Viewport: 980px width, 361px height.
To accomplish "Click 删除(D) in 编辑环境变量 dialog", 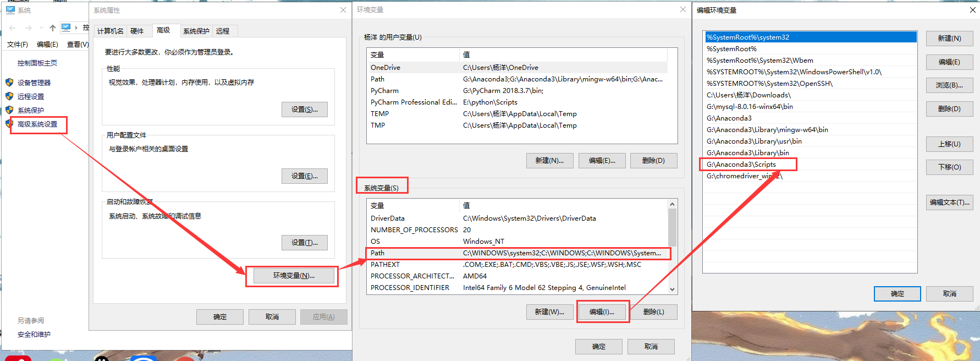I will tap(949, 109).
